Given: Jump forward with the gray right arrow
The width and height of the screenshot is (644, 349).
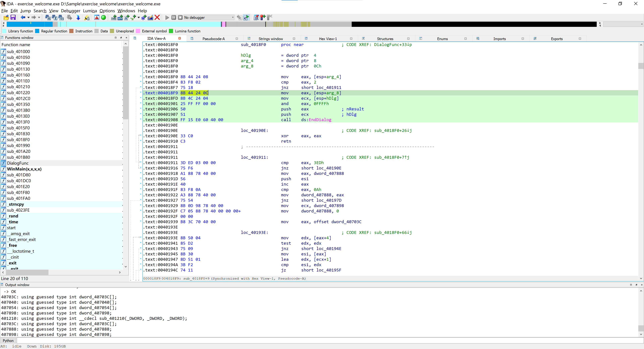Looking at the screenshot, I should 34,17.
